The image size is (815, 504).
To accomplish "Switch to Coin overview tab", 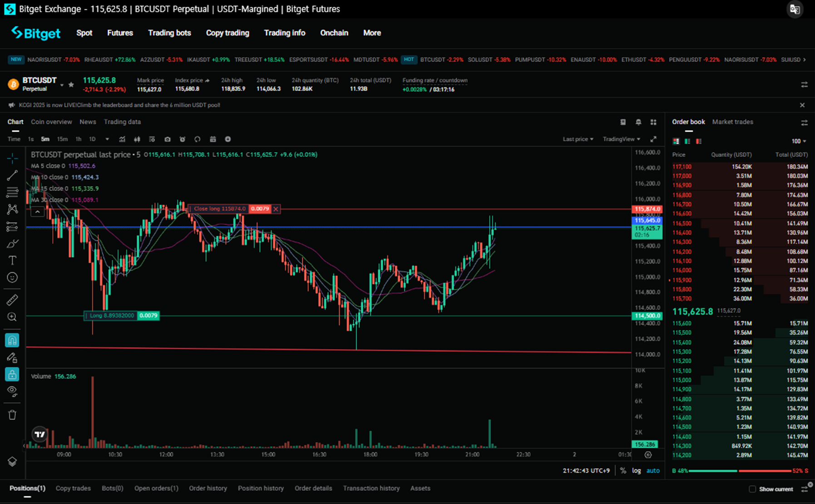I will point(51,122).
